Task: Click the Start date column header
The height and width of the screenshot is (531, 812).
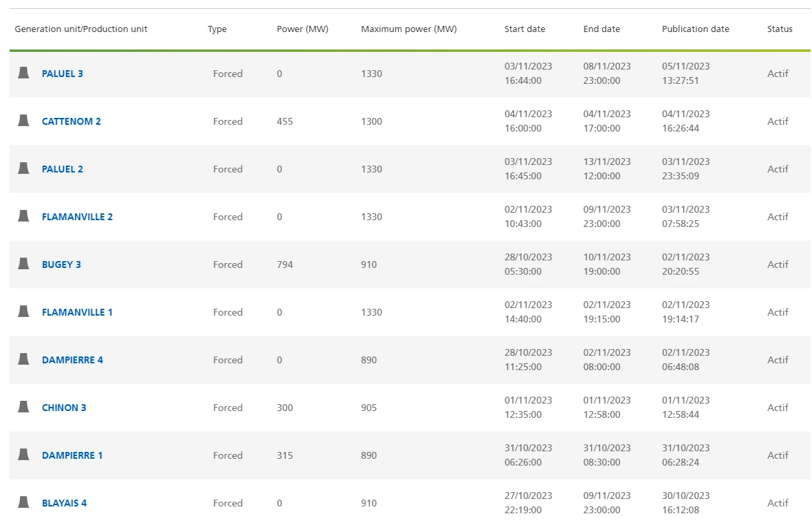Action: point(525,29)
